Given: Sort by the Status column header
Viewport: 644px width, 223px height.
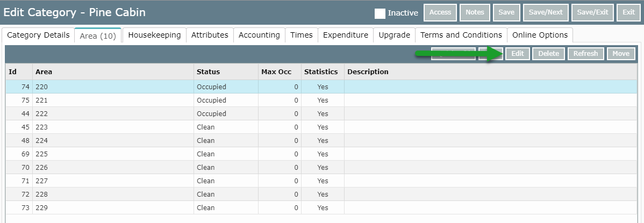Looking at the screenshot, I should tap(226, 72).
